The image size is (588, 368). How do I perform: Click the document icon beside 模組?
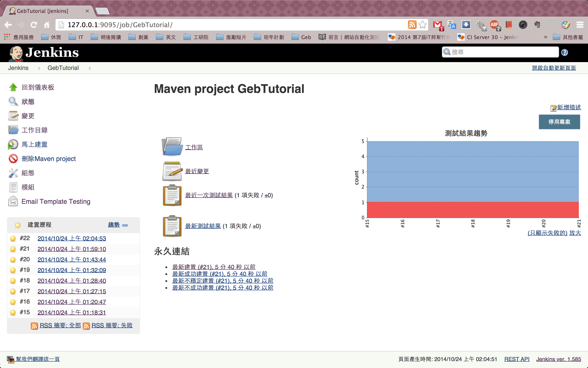pos(13,187)
